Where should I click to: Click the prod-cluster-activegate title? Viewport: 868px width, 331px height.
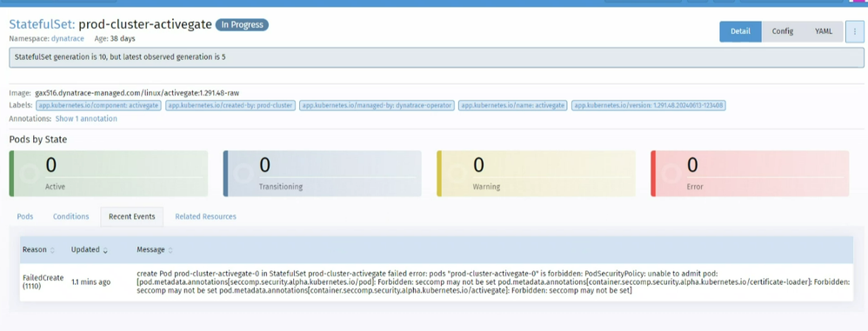[145, 24]
